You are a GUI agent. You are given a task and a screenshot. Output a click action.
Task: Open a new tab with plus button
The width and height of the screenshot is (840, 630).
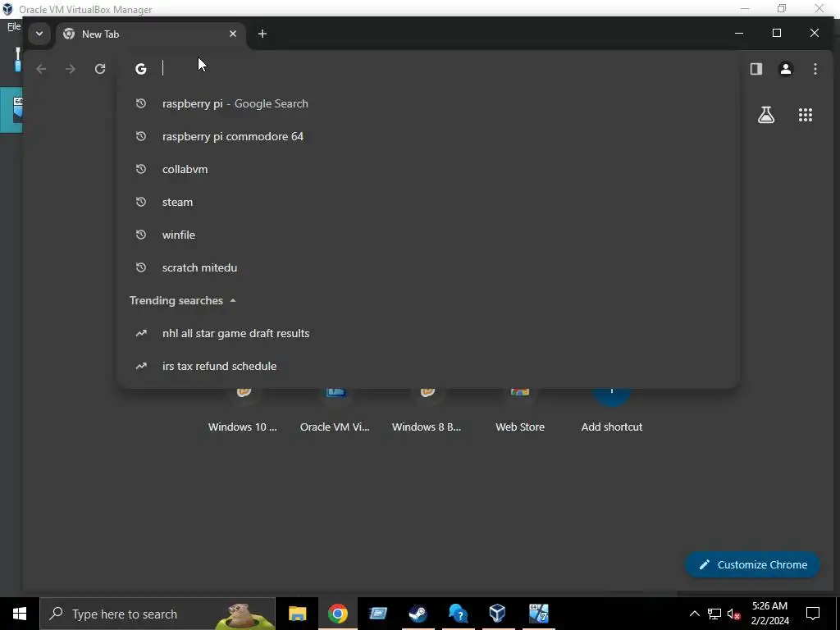[262, 34]
